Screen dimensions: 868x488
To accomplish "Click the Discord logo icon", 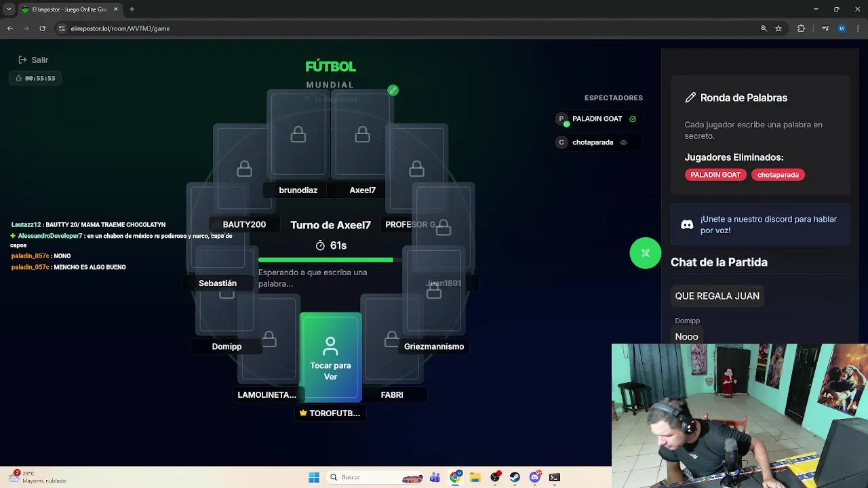I will pyautogui.click(x=687, y=224).
